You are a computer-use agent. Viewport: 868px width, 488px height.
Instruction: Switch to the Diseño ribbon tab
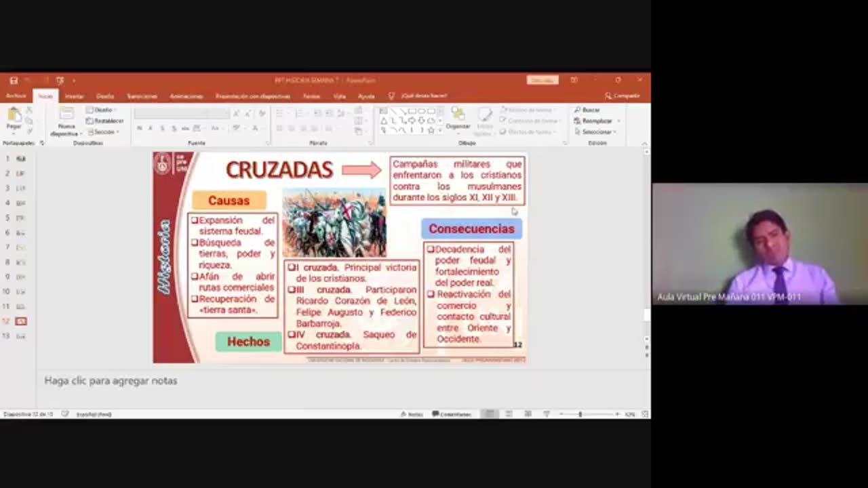pos(105,96)
